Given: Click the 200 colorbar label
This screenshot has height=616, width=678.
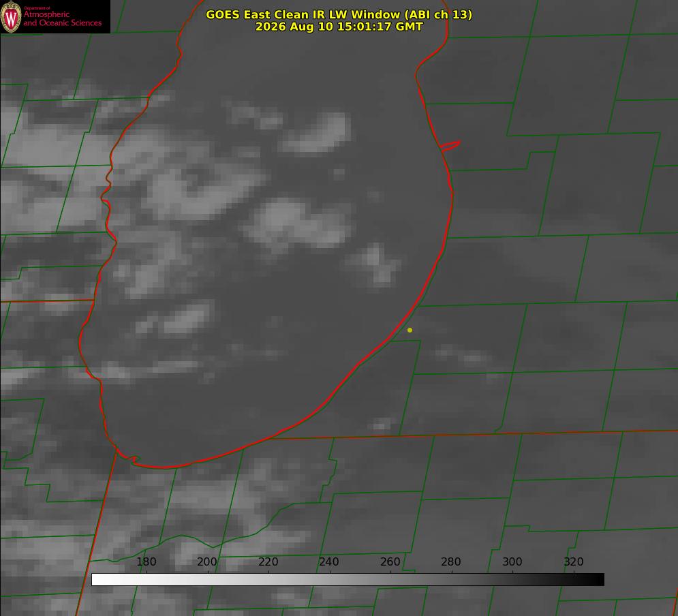Looking at the screenshot, I should click(207, 561).
